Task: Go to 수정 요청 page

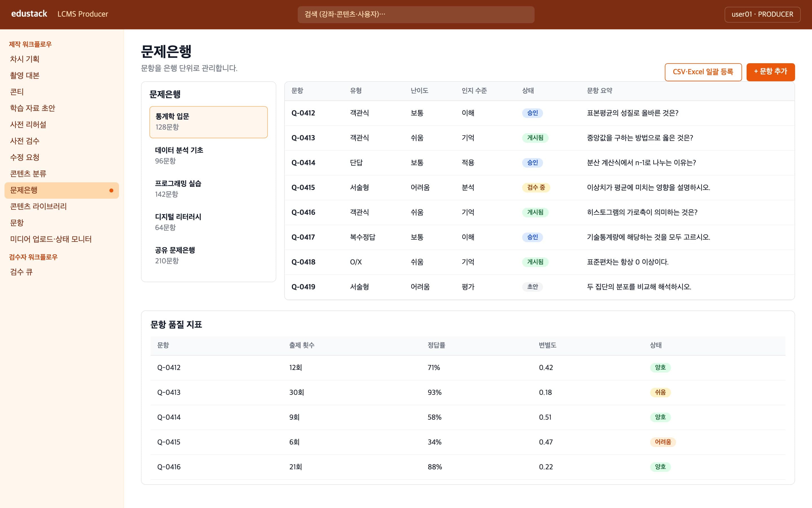Action: click(x=62, y=157)
